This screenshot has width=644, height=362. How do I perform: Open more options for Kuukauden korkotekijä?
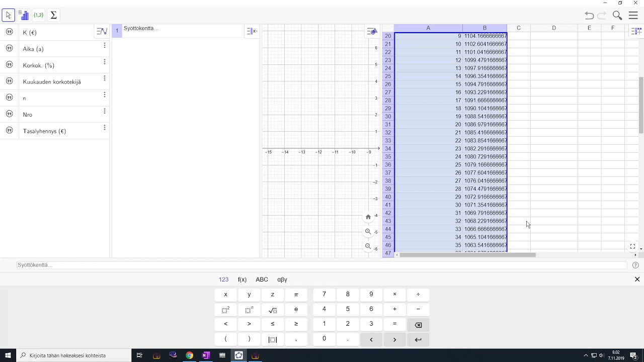pyautogui.click(x=105, y=78)
